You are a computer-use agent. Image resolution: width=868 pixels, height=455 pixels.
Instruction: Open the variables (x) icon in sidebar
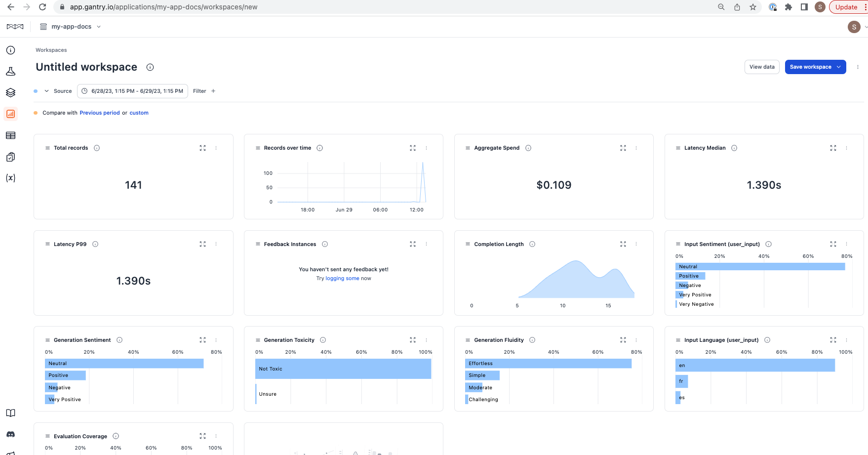[10, 178]
